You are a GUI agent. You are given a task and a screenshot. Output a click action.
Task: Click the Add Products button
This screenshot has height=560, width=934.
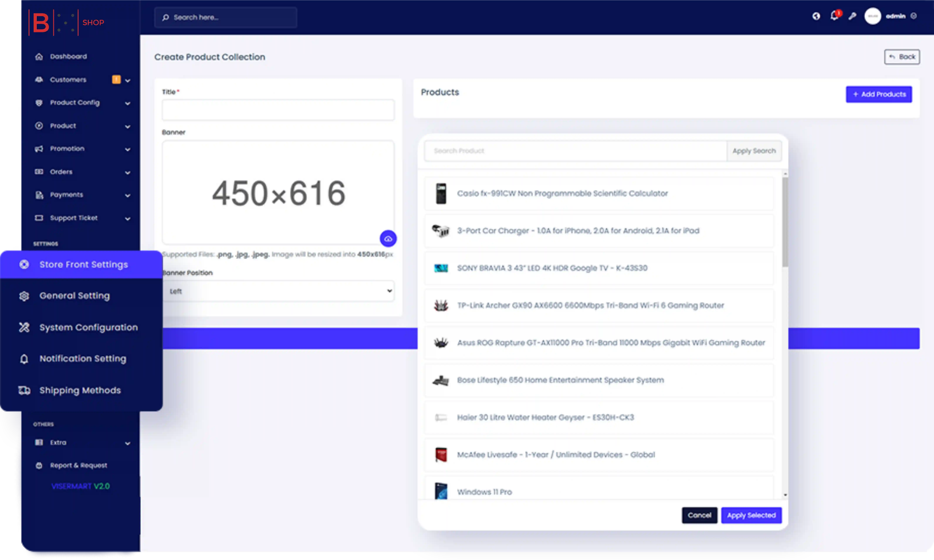click(x=879, y=94)
